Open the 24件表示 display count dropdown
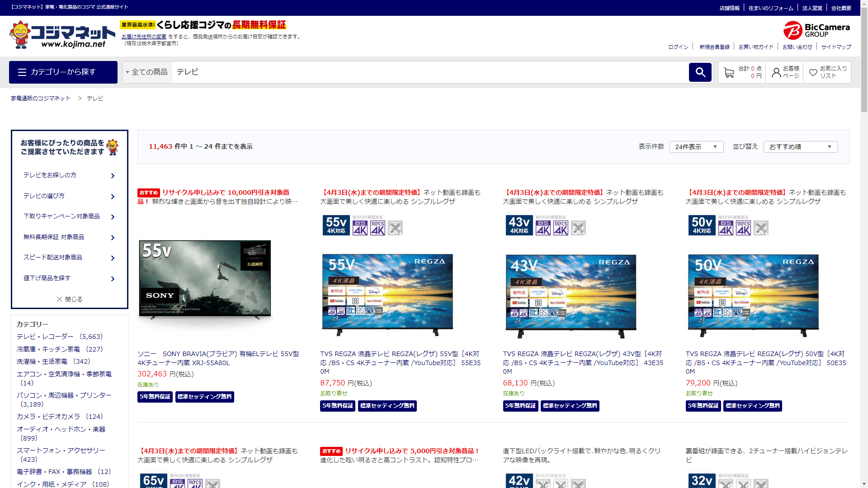This screenshot has height=488, width=868. pos(696,147)
